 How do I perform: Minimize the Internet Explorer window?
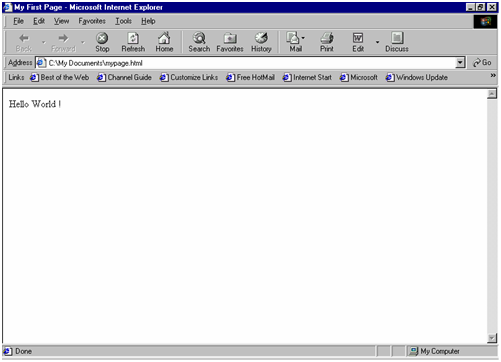pyautogui.click(x=470, y=7)
